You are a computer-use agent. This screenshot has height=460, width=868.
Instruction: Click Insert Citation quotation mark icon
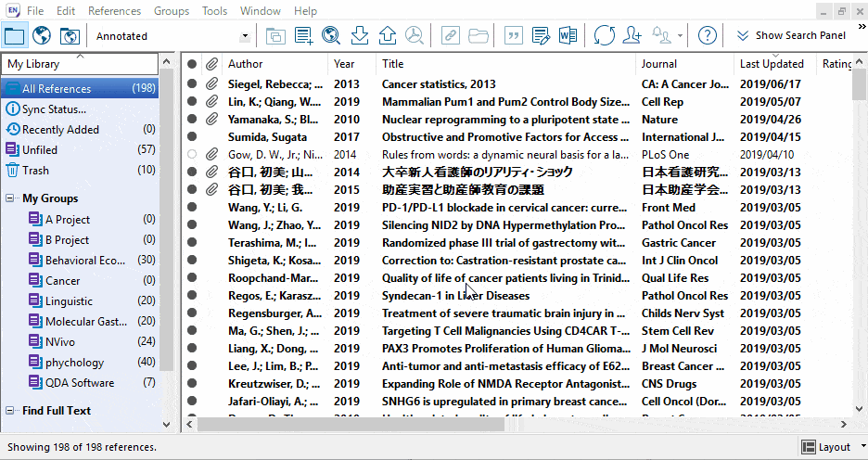514,36
